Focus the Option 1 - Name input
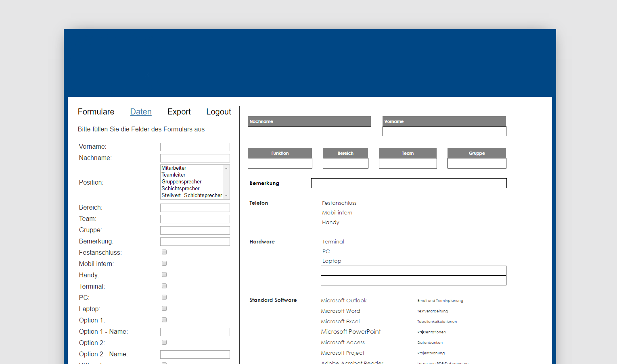 [x=195, y=332]
